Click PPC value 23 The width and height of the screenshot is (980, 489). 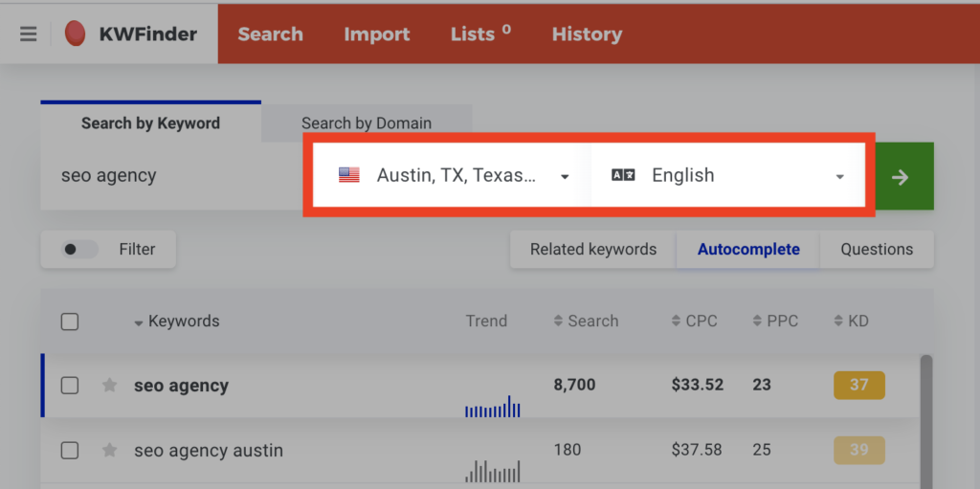click(761, 386)
